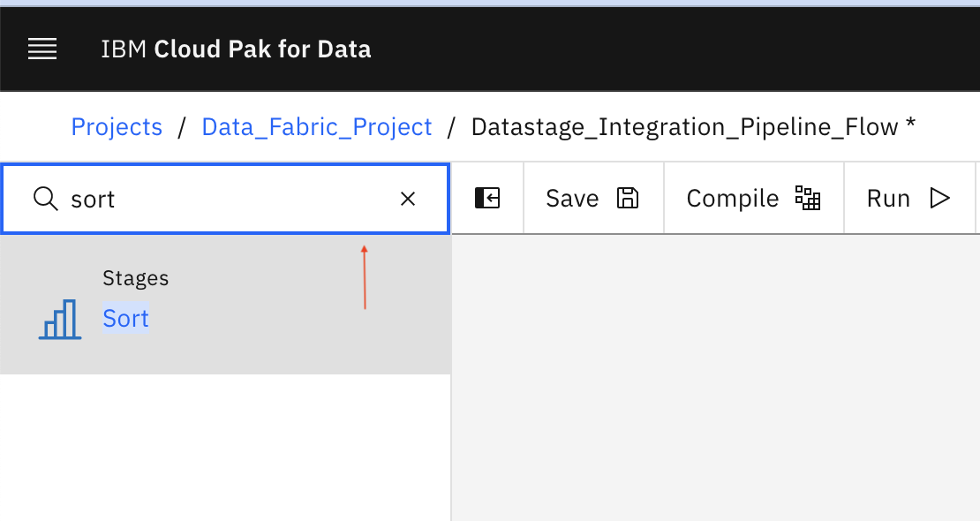This screenshot has width=980, height=521.
Task: Open the Projects breadcrumb link
Action: click(x=117, y=127)
